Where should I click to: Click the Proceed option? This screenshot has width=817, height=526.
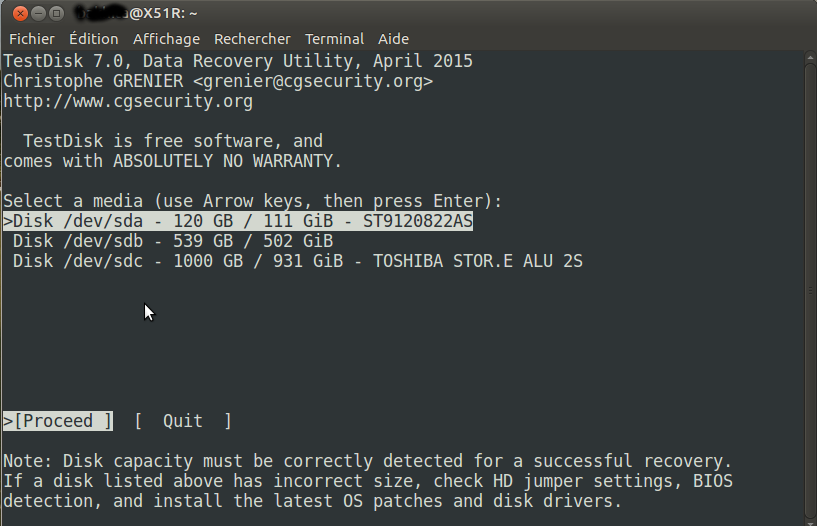(x=58, y=421)
